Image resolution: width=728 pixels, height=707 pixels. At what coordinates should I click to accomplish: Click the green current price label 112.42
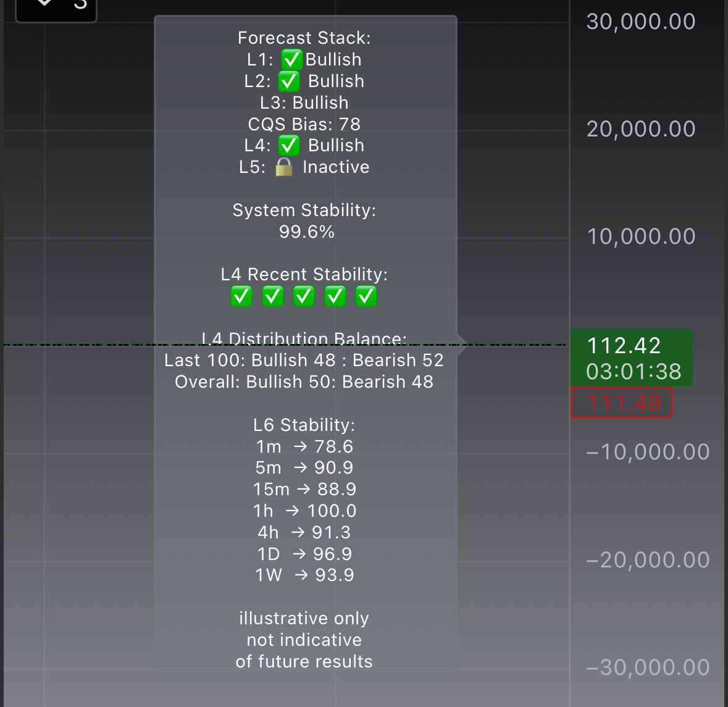[x=624, y=346]
